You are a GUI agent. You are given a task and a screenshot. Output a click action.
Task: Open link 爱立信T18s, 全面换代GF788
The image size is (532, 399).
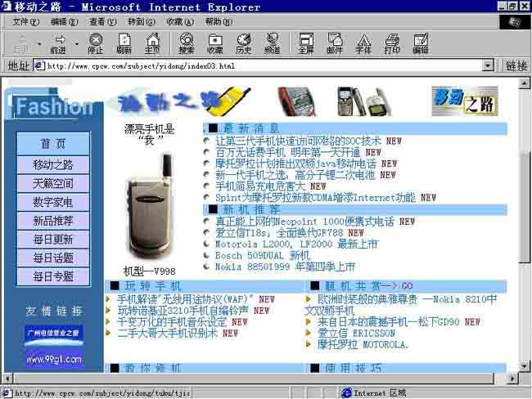pyautogui.click(x=280, y=233)
